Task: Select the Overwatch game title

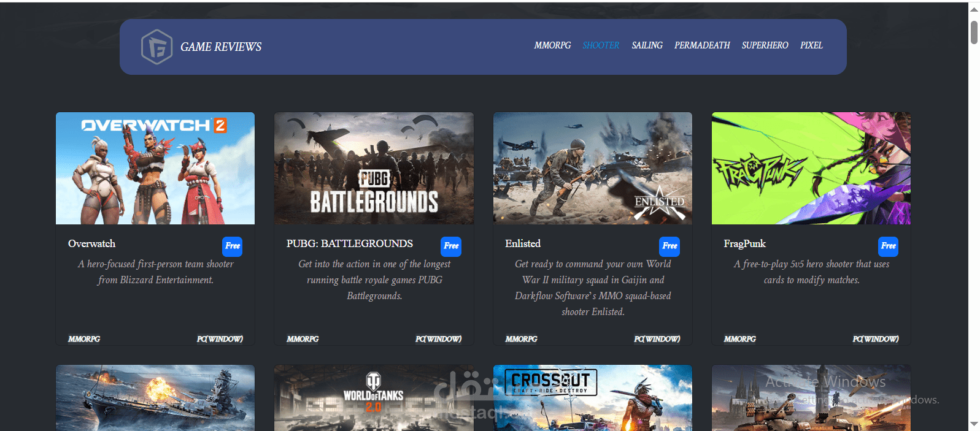Action: (91, 243)
